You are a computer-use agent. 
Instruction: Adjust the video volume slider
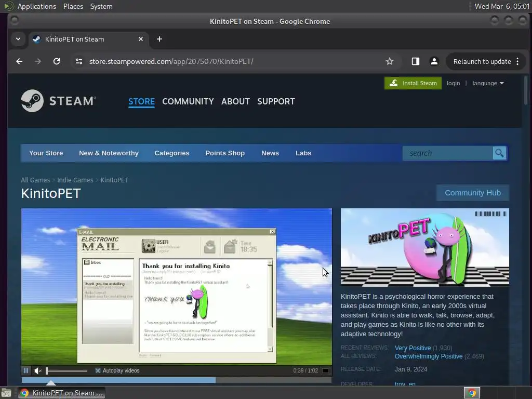tap(66, 371)
